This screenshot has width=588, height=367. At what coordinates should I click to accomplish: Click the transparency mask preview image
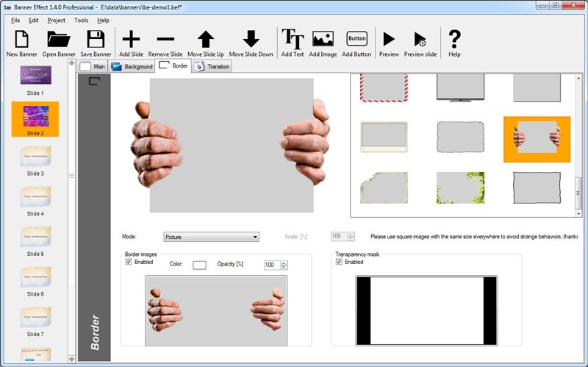(x=426, y=310)
